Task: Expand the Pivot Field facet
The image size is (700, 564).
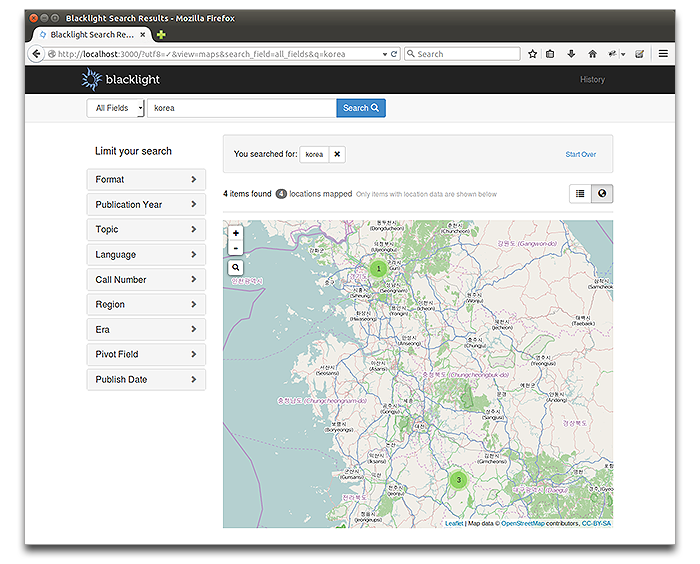Action: pyautogui.click(x=146, y=355)
